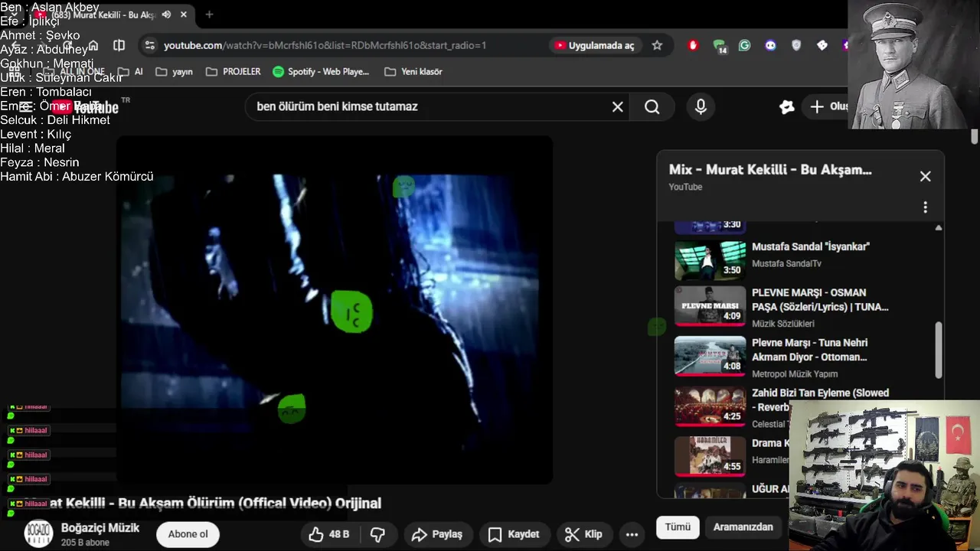Open the shield extension icon
980x551 pixels.
tap(796, 45)
